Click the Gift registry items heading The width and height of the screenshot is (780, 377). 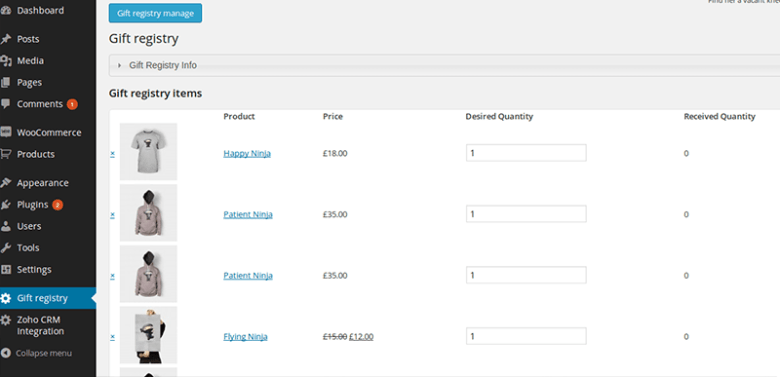click(155, 94)
